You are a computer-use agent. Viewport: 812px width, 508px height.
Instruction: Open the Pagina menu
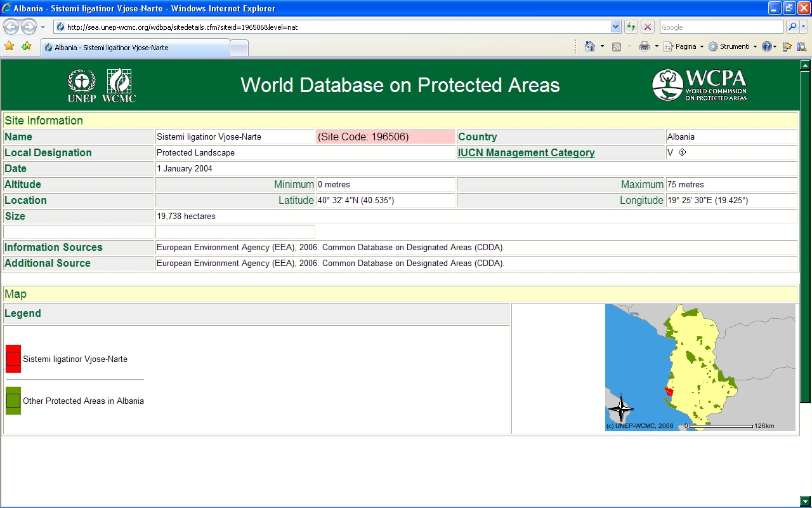[684, 46]
